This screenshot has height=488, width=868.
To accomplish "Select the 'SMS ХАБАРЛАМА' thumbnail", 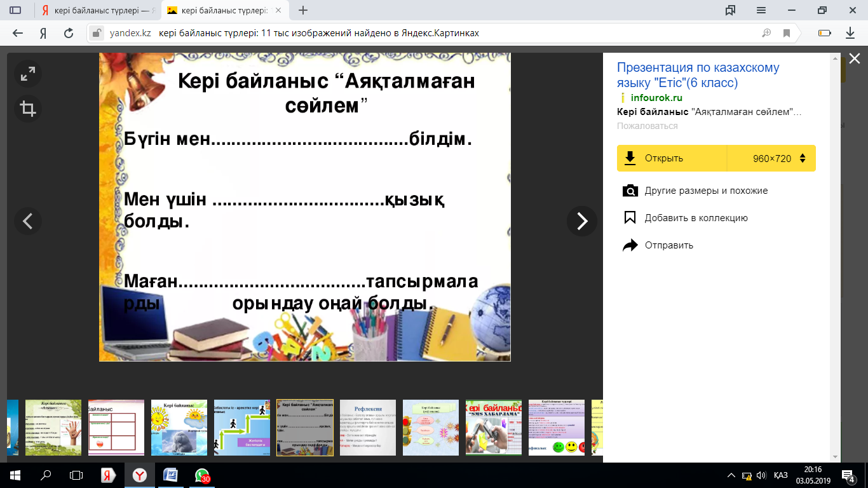I will pos(494,427).
